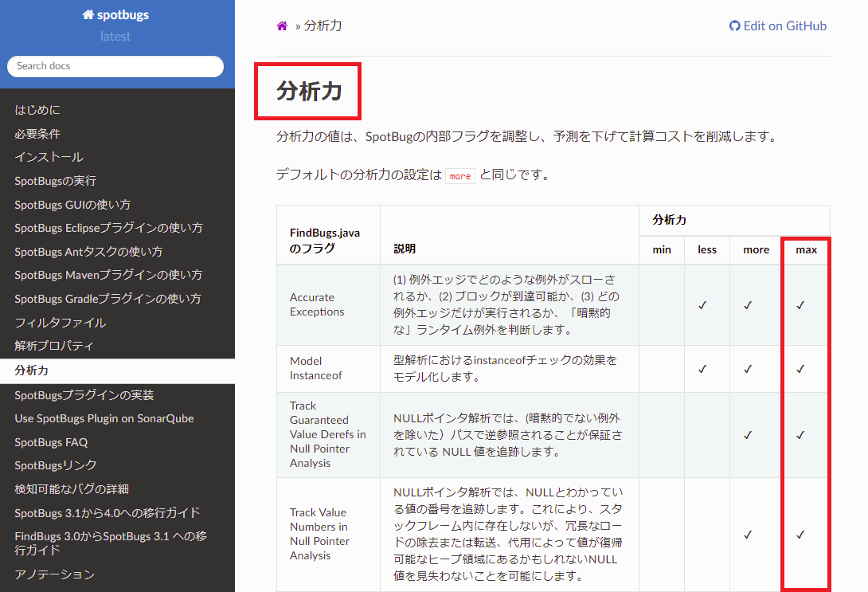Image resolution: width=868 pixels, height=592 pixels.
Task: Select the active 分析力 sidebar entry
Action: click(x=117, y=370)
